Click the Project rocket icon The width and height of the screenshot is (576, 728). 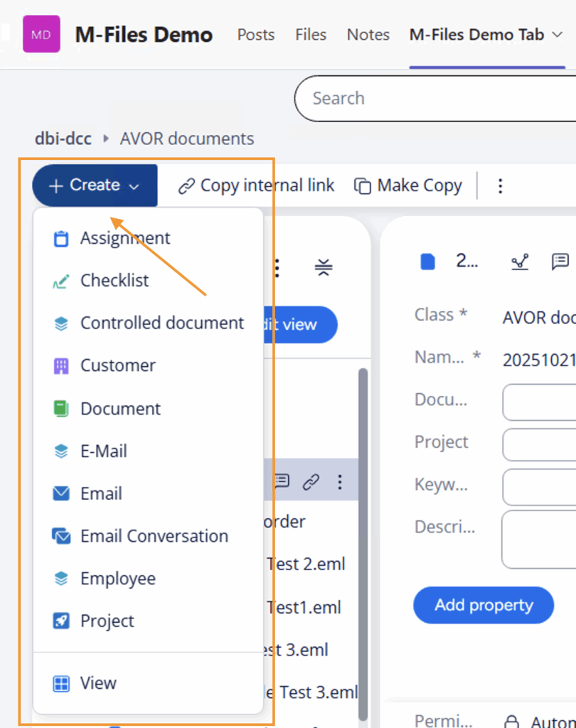tap(61, 621)
